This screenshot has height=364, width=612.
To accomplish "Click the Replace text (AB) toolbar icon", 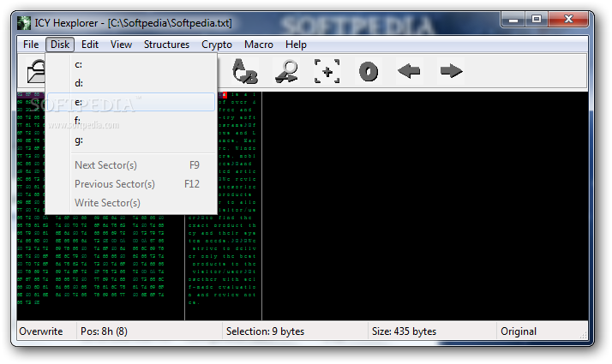I will tap(245, 71).
